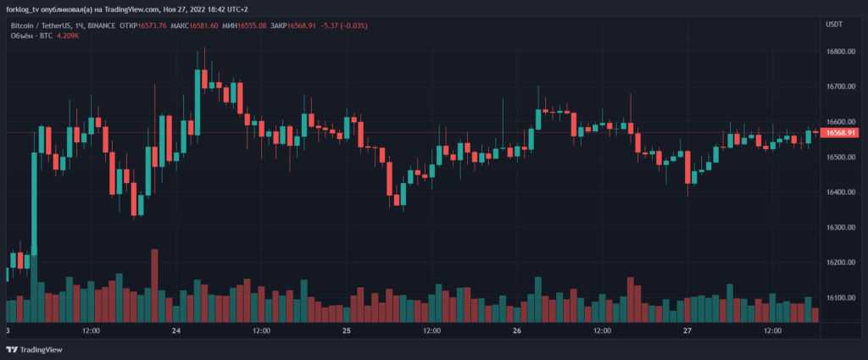Click the TradingView logo icon

pyautogui.click(x=12, y=350)
